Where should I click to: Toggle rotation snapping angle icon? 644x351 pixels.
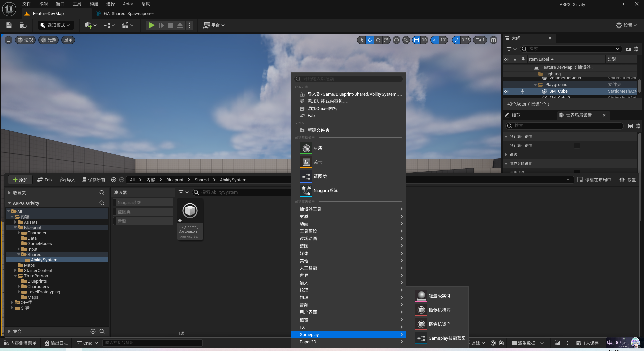[x=435, y=40]
